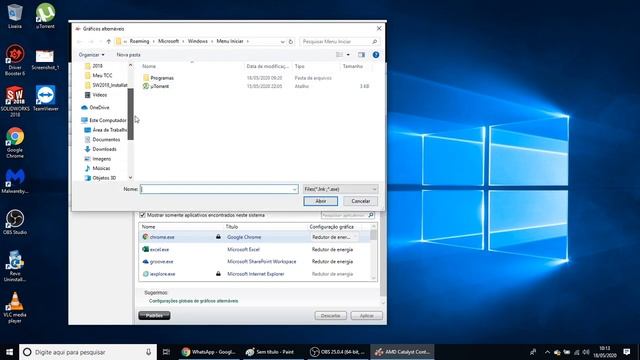Click the Cancelar button

(x=360, y=201)
